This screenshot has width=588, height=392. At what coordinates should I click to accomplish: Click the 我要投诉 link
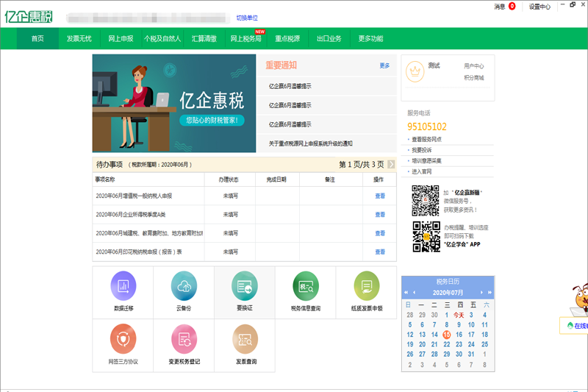[x=421, y=150]
